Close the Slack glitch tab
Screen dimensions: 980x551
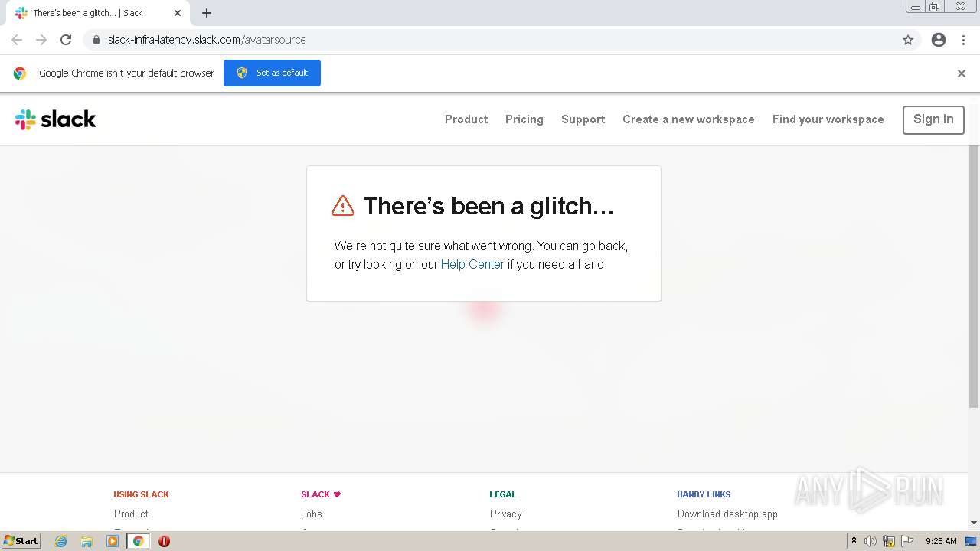[x=178, y=13]
